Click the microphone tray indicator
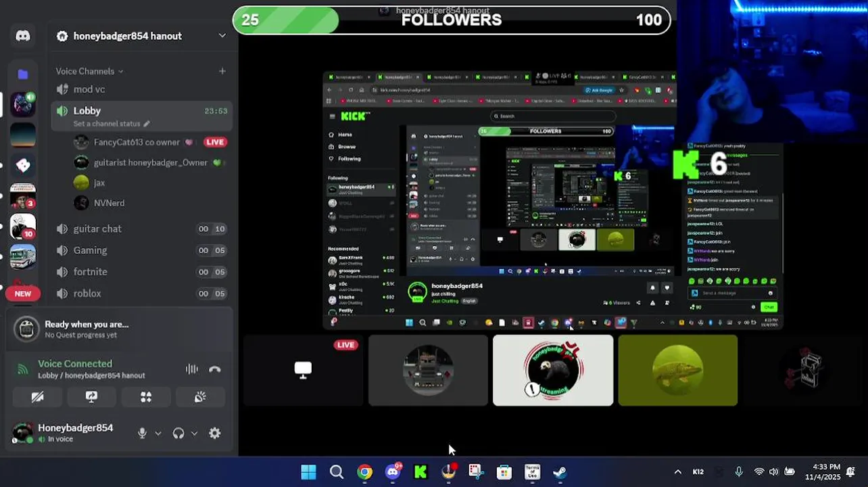The width and height of the screenshot is (868, 487). tap(738, 472)
